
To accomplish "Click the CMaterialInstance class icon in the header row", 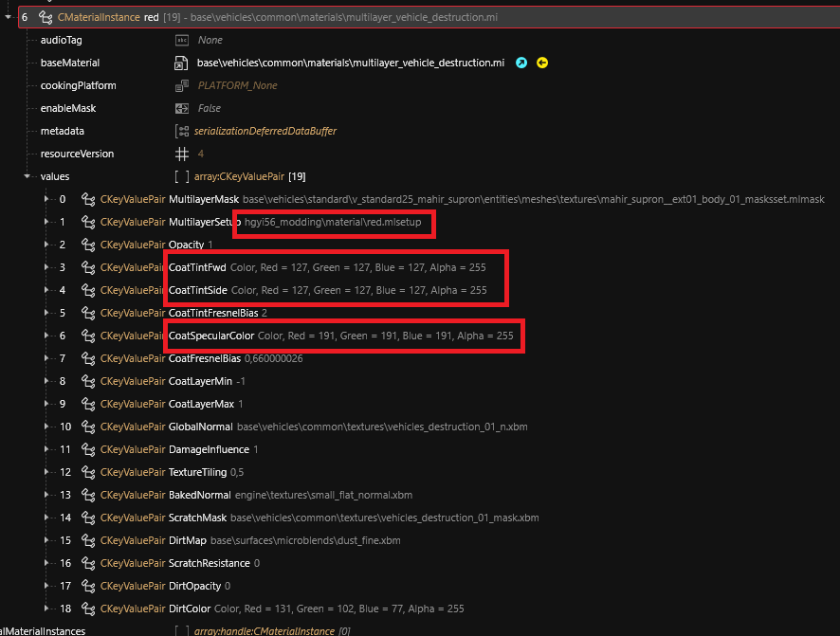I will (44, 18).
